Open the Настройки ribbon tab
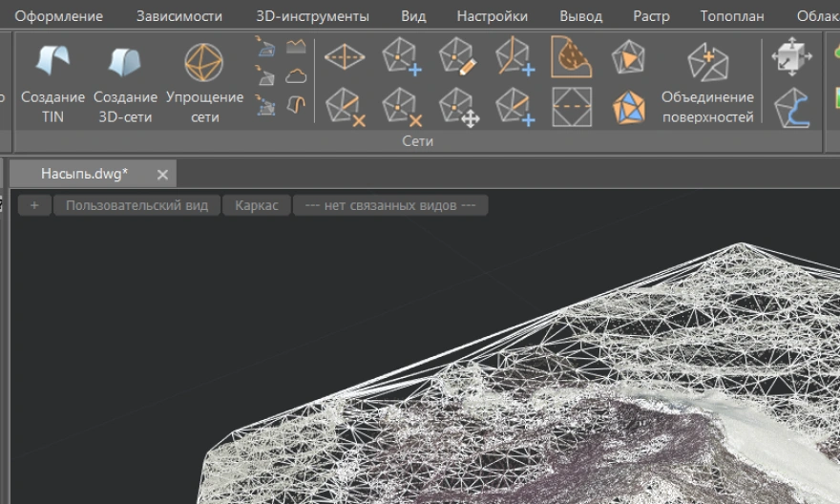Viewport: 840px width, 504px height. (492, 16)
